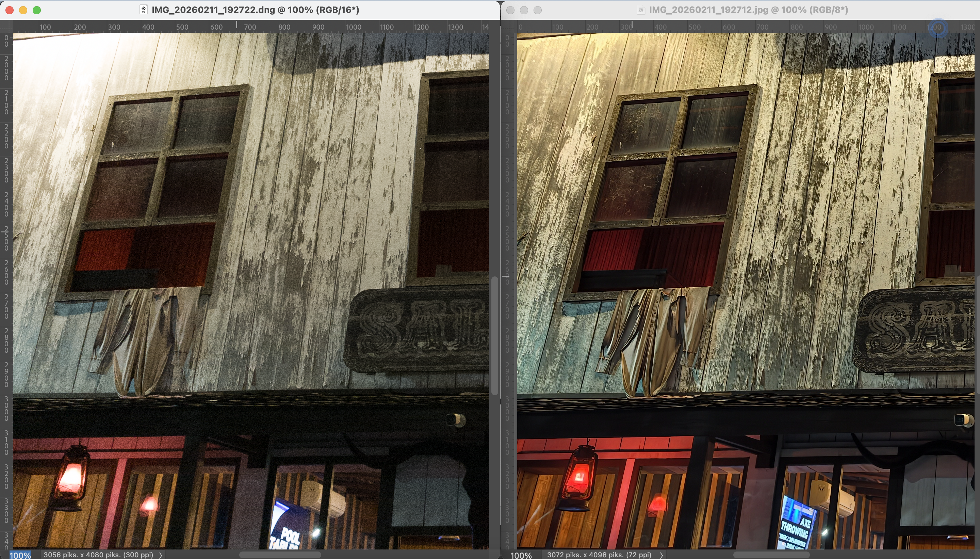Click the 100% zoom field in JPG window
The height and width of the screenshot is (559, 980).
[x=521, y=555]
